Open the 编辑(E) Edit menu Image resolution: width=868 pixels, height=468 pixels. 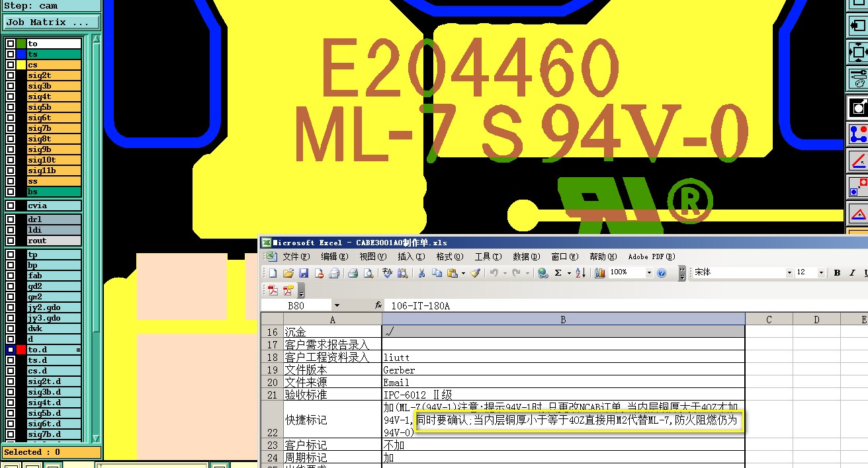tap(334, 256)
